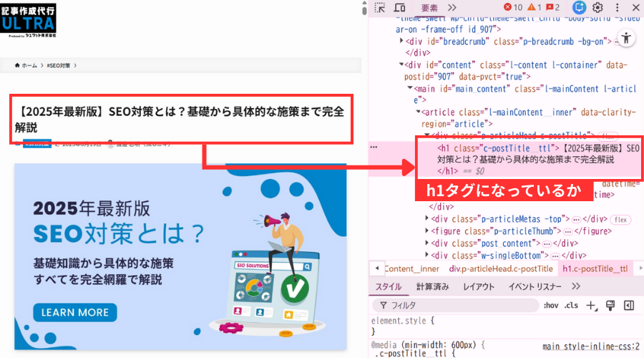Open the DevTools three-dot customize menu
The width and height of the screenshot is (644, 358).
click(617, 7)
